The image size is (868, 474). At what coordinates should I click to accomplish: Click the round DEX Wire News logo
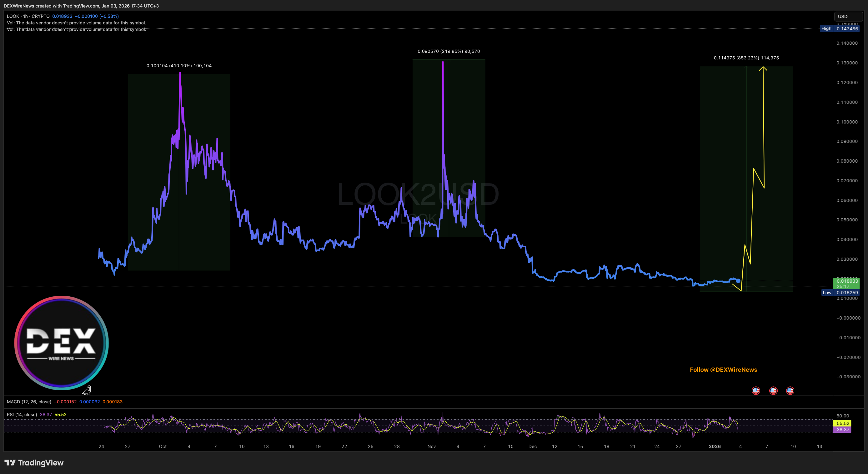61,343
